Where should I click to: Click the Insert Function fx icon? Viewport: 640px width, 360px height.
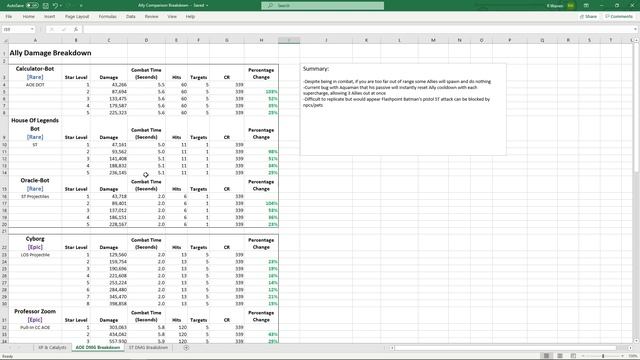tap(76, 29)
